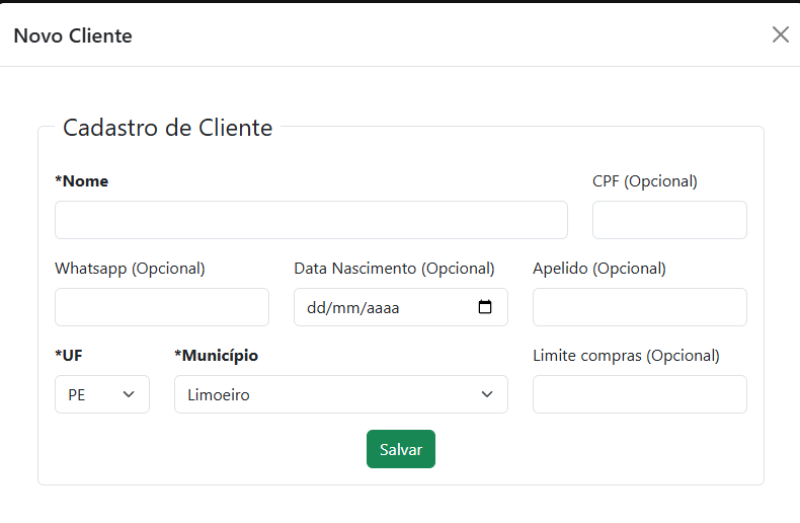
Task: Click the Cadastro de Cliente heading
Action: click(x=167, y=128)
